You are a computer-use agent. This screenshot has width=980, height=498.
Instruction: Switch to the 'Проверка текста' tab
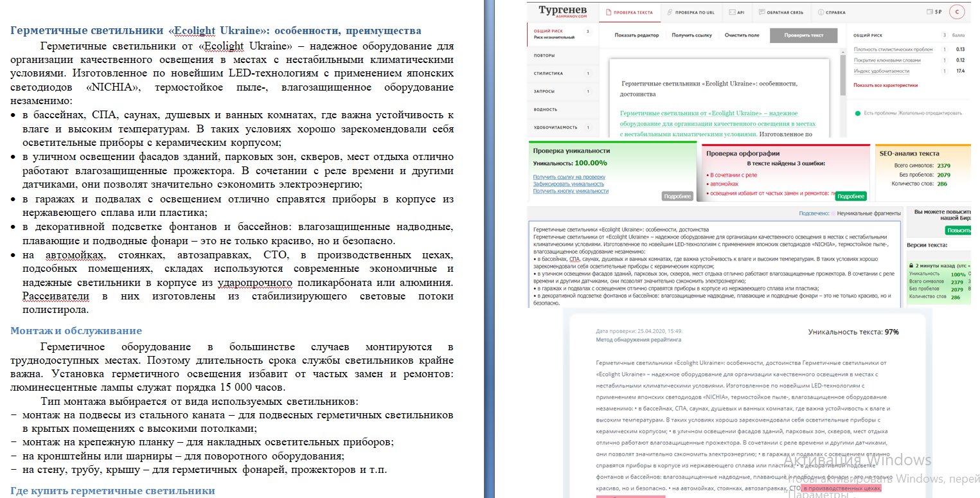[x=628, y=12]
